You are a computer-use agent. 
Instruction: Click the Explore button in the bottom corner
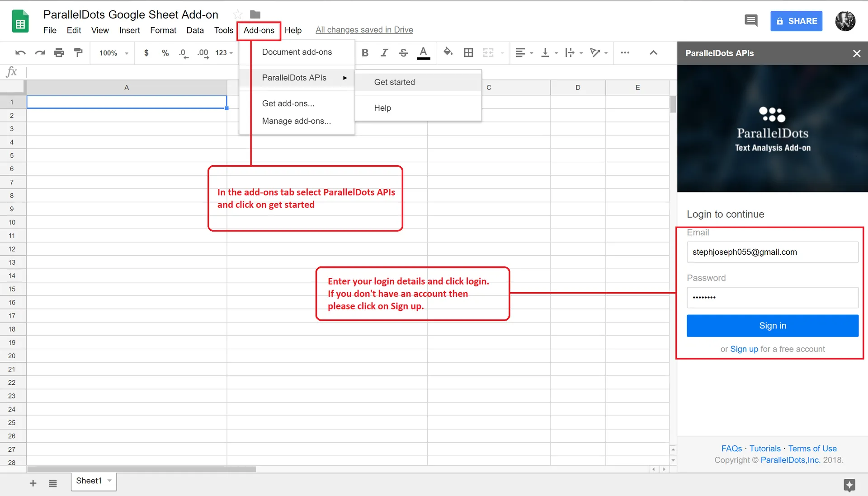coord(849,485)
